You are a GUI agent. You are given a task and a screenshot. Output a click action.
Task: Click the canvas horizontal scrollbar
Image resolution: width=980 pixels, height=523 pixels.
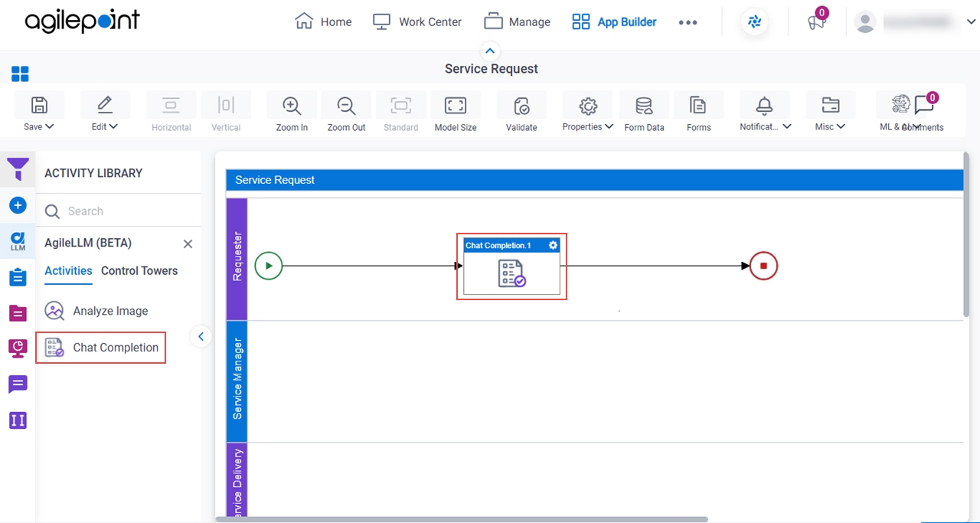(x=462, y=519)
